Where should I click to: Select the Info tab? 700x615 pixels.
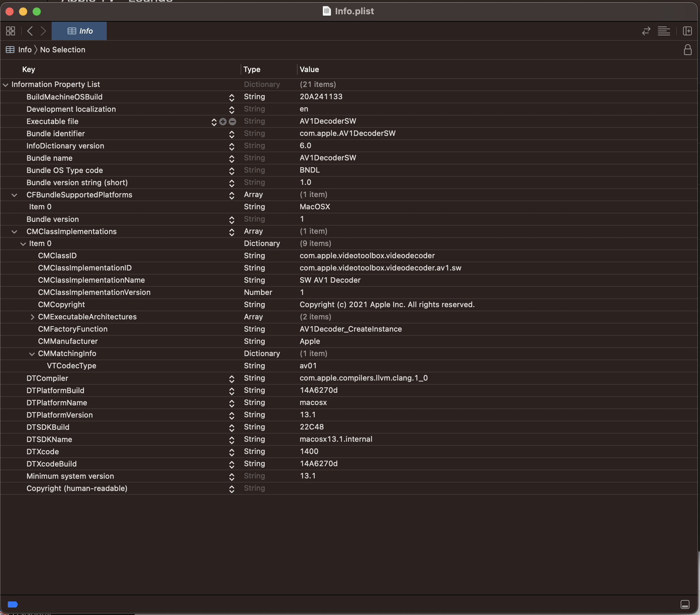(80, 31)
